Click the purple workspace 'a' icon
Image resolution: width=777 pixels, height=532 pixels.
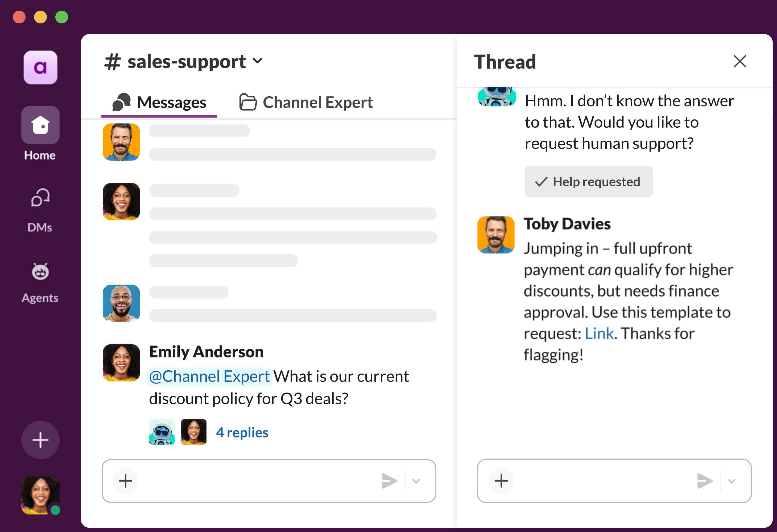[x=40, y=68]
